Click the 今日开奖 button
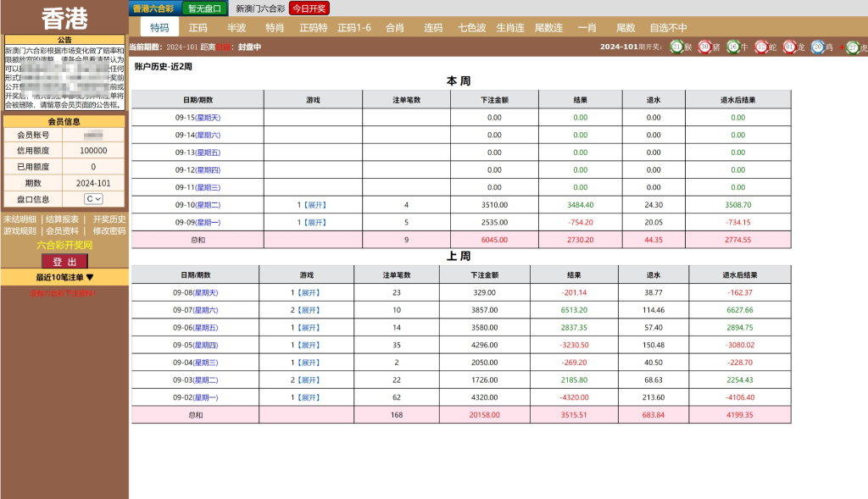 [309, 8]
